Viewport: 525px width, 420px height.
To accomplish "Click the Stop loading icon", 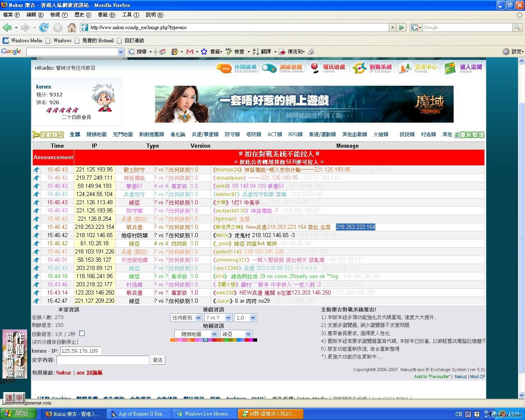I will pos(58,27).
